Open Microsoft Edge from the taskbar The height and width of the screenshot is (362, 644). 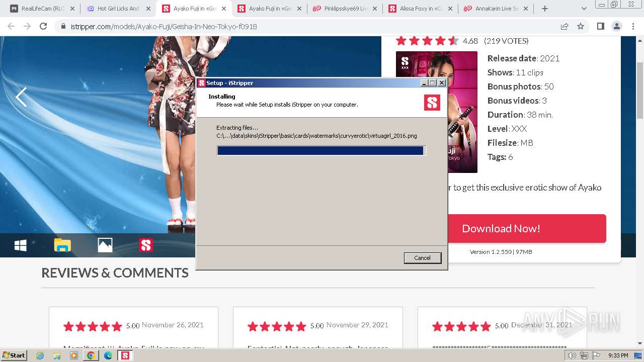[x=108, y=355]
